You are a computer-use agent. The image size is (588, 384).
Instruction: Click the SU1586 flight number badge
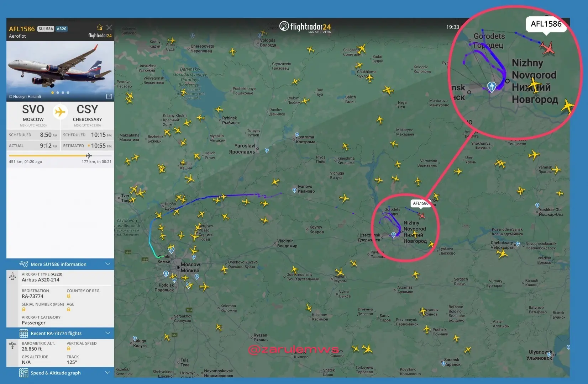(46, 29)
